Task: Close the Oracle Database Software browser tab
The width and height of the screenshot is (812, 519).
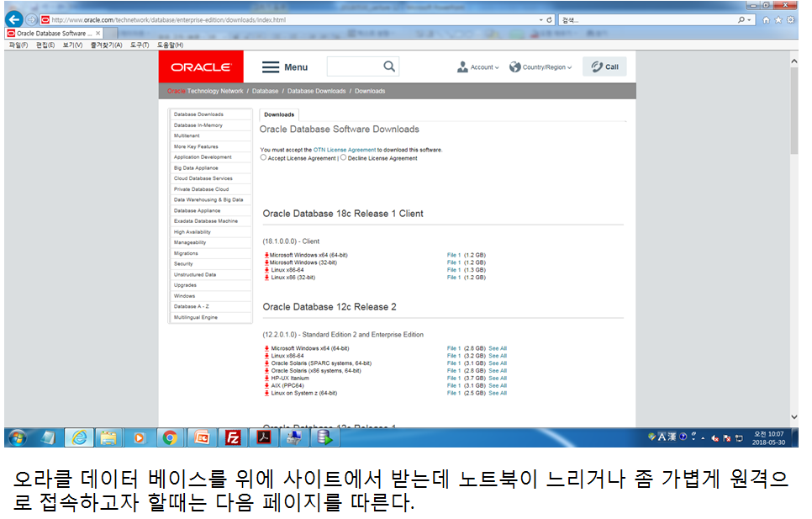Action: [x=98, y=33]
